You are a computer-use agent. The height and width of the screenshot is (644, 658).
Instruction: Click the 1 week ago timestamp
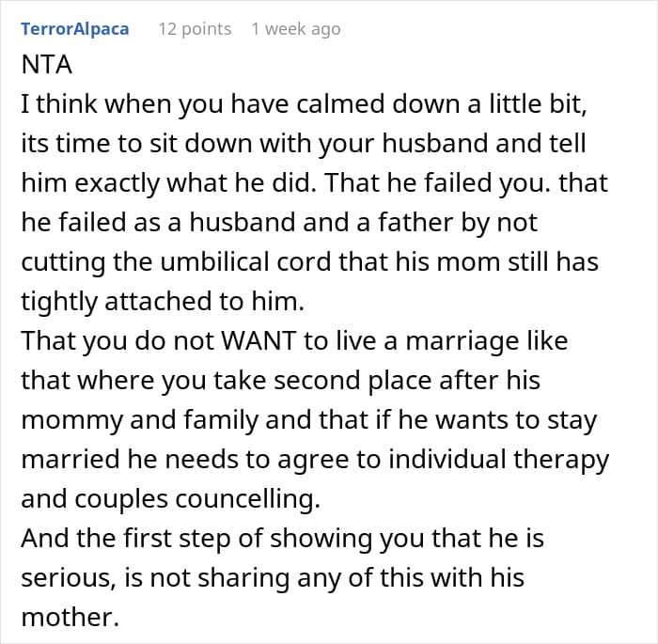coord(296,29)
